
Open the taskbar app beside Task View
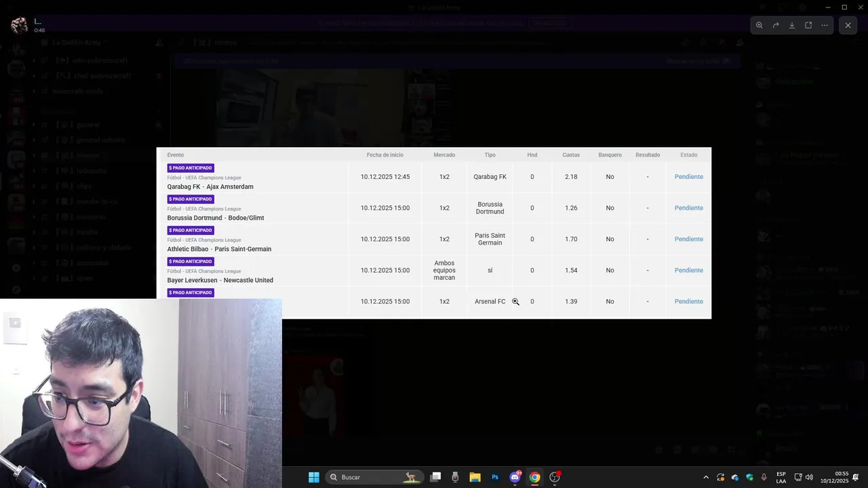pos(455,477)
